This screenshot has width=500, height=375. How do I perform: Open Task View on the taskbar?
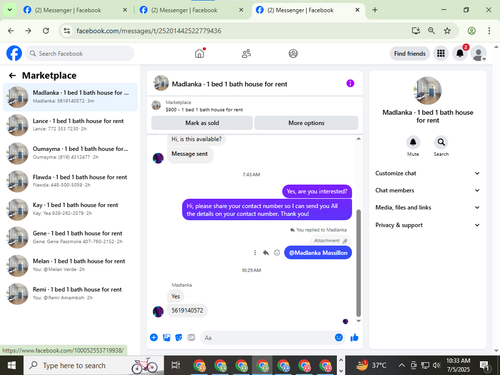176,365
